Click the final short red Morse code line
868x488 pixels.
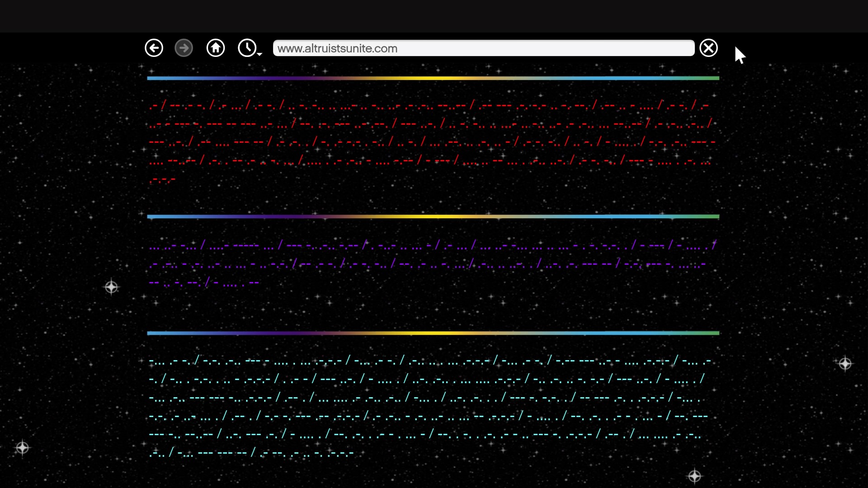coord(162,180)
